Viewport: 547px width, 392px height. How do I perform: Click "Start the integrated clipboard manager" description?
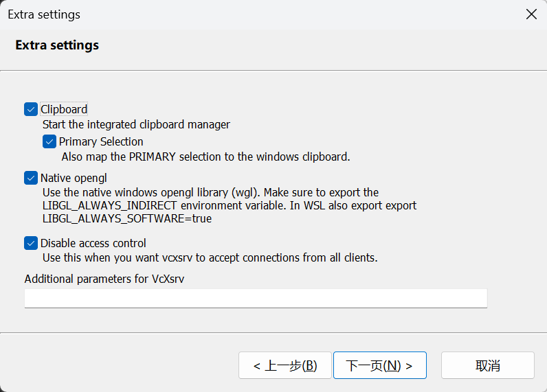pyautogui.click(x=136, y=125)
